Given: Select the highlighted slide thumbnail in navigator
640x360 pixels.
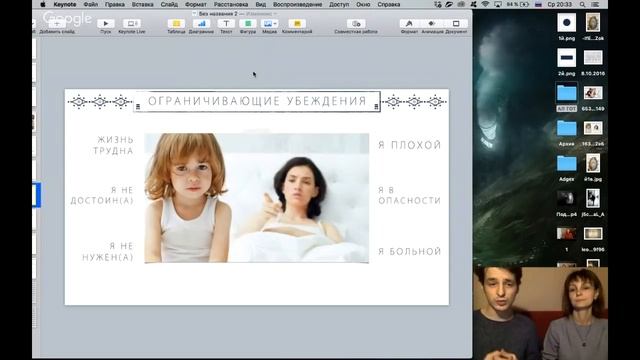Looking at the screenshot, I should (x=36, y=195).
